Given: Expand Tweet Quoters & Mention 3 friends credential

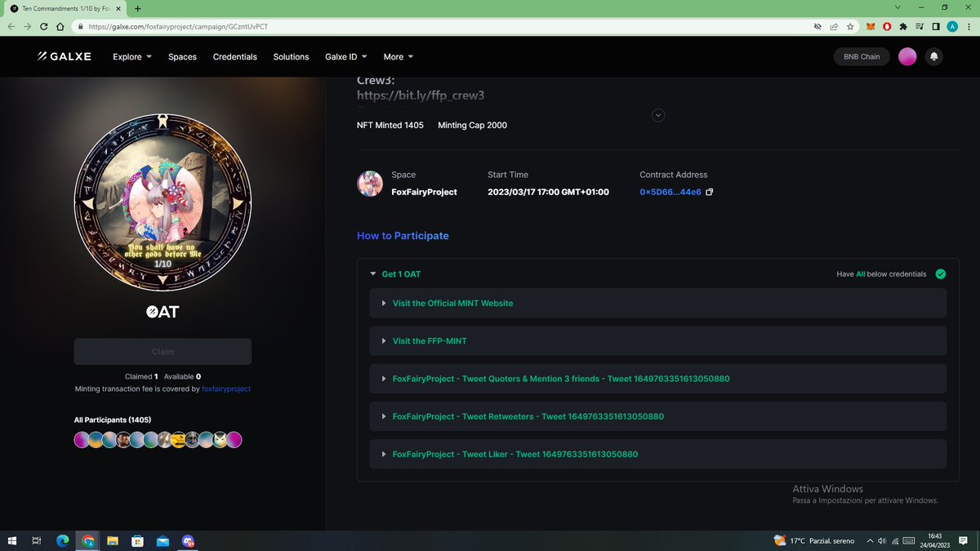Looking at the screenshot, I should [658, 379].
